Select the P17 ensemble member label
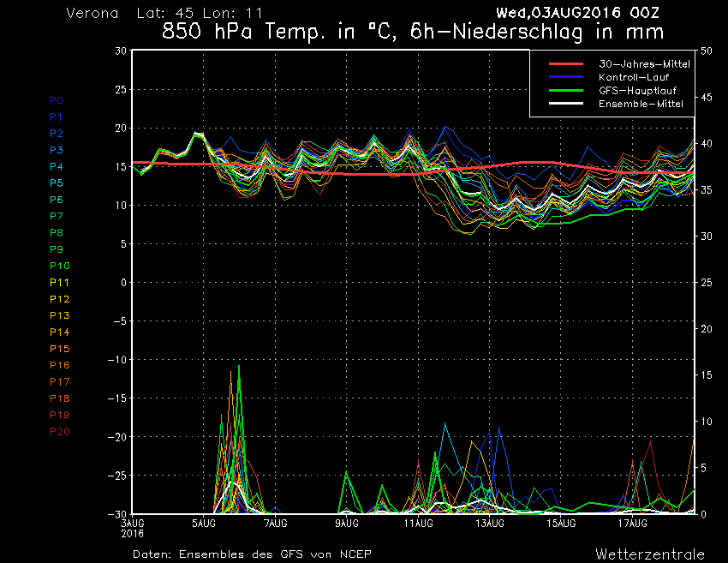This screenshot has height=563, width=728. click(x=60, y=382)
